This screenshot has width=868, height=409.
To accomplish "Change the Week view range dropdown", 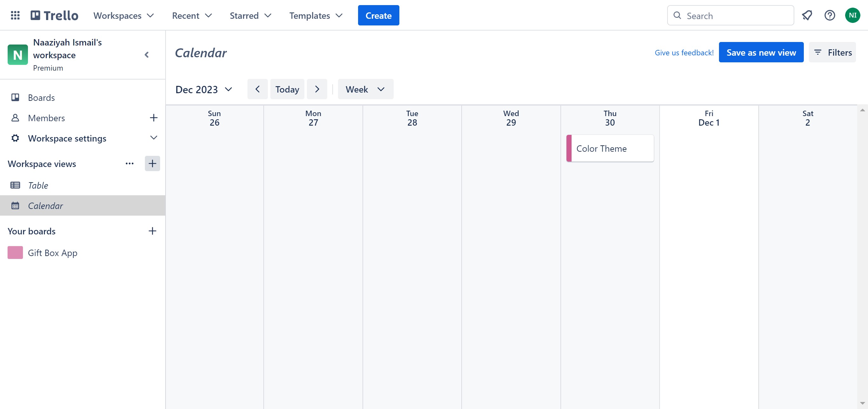I will coord(366,89).
